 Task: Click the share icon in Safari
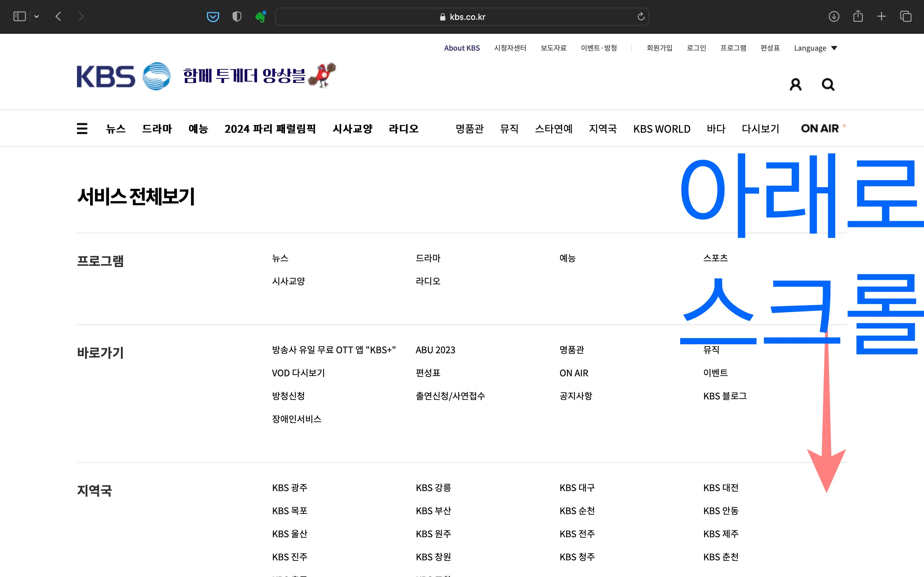point(858,16)
